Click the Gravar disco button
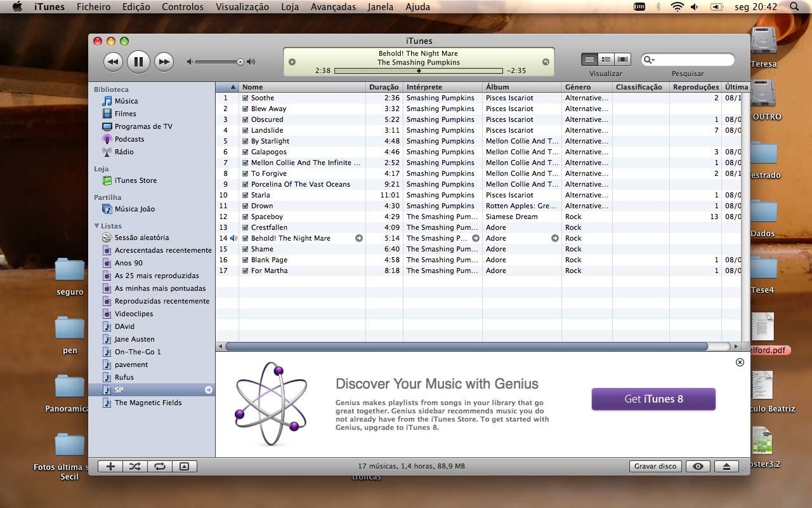The width and height of the screenshot is (812, 508). tap(655, 466)
